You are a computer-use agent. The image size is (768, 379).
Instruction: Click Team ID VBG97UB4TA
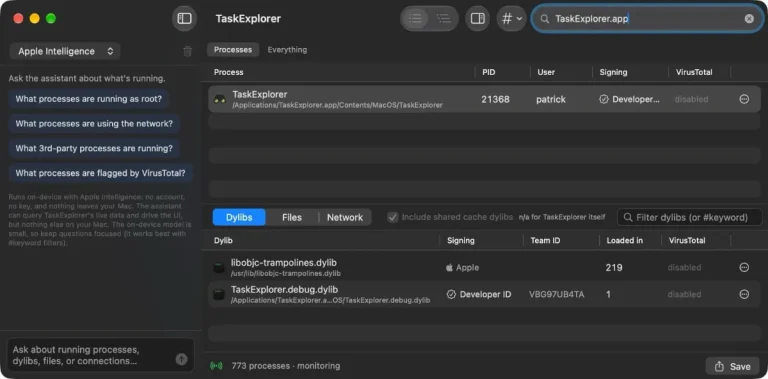[x=556, y=294]
